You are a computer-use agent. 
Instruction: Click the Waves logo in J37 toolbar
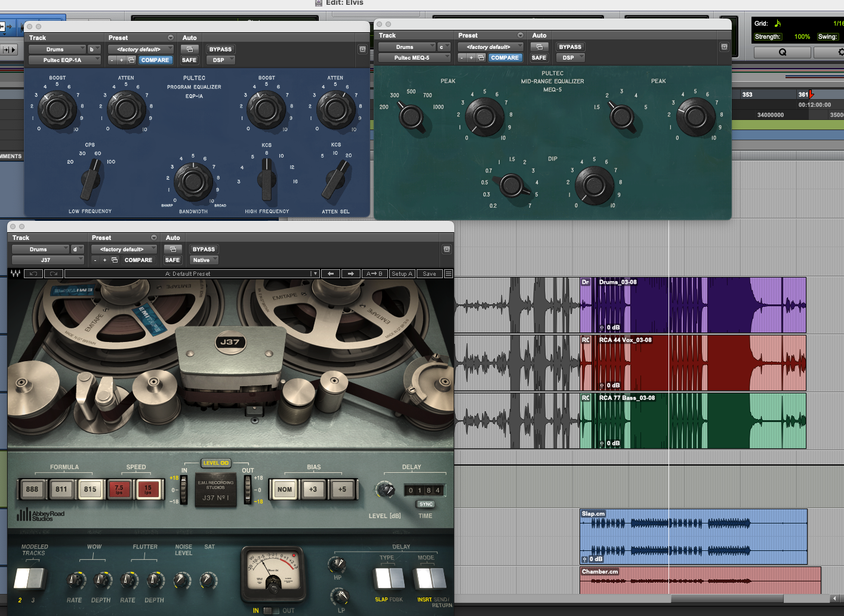click(x=16, y=273)
